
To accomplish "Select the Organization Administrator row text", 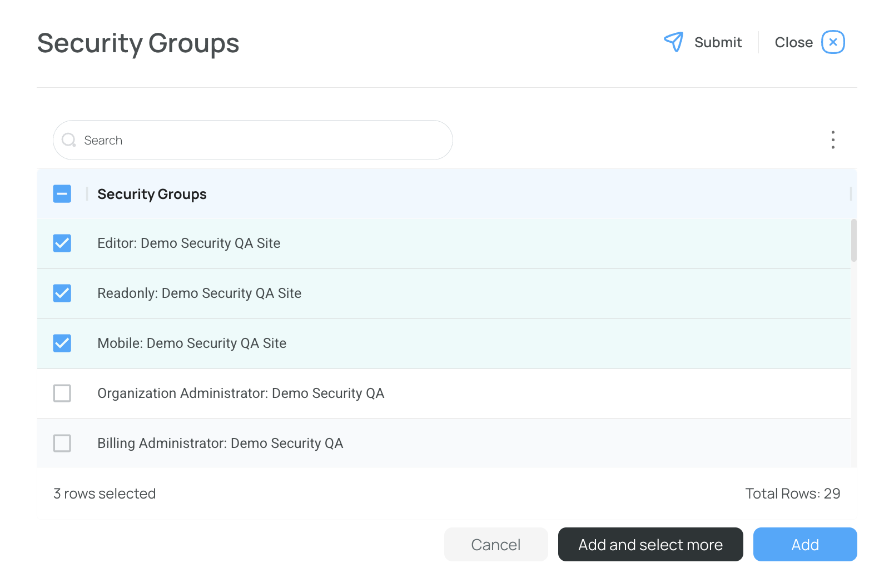I will pyautogui.click(x=241, y=393).
